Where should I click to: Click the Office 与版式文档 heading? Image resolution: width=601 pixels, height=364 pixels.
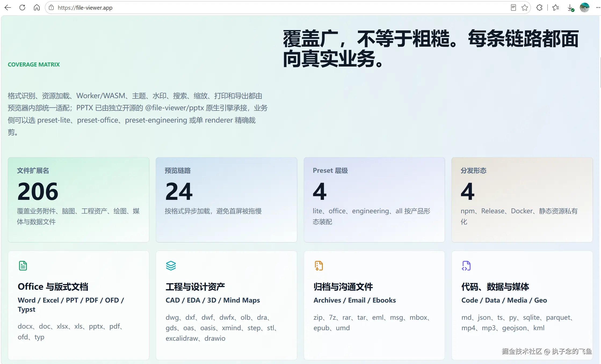[53, 287]
